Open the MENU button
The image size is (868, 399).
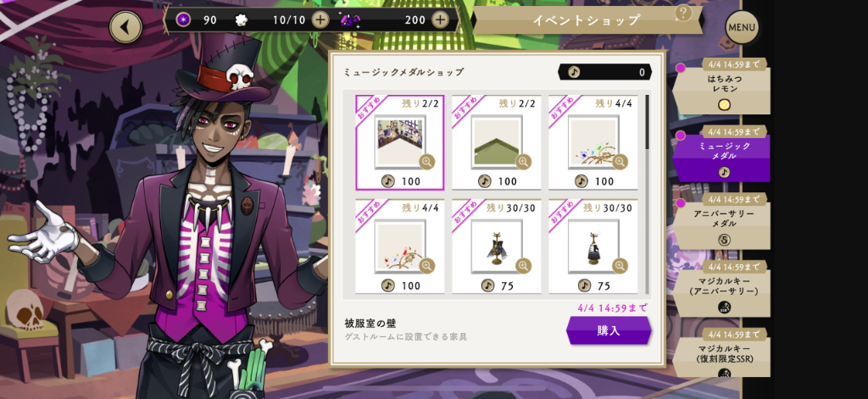click(742, 27)
